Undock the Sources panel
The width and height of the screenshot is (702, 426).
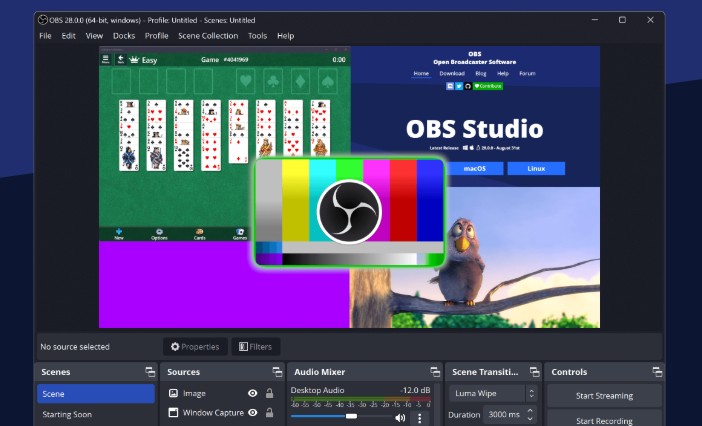[x=278, y=372]
